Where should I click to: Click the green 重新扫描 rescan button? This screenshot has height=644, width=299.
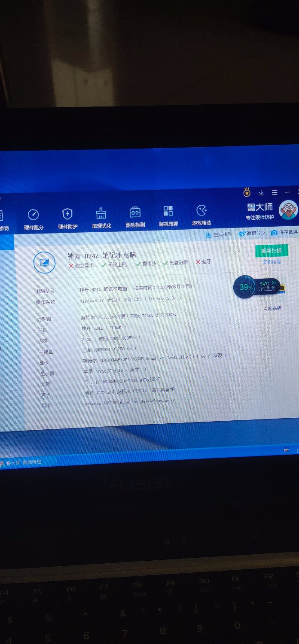pos(272,251)
